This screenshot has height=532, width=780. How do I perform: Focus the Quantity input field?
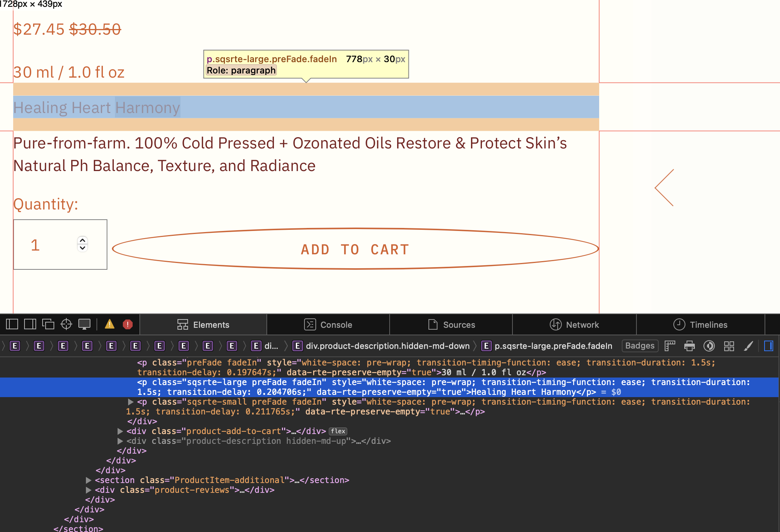pos(60,245)
